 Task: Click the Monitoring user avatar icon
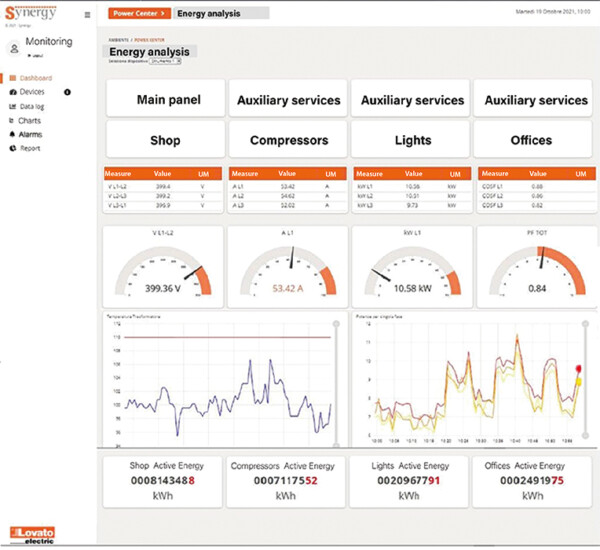(x=14, y=48)
